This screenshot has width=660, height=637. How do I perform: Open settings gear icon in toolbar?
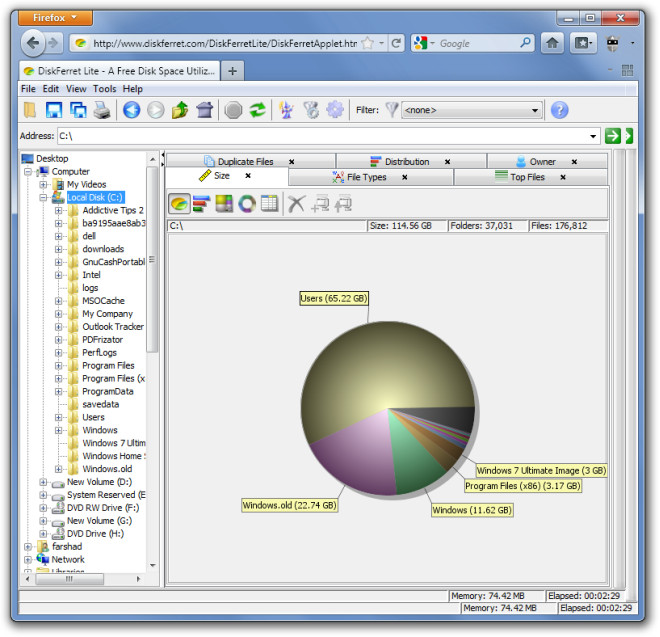point(335,110)
